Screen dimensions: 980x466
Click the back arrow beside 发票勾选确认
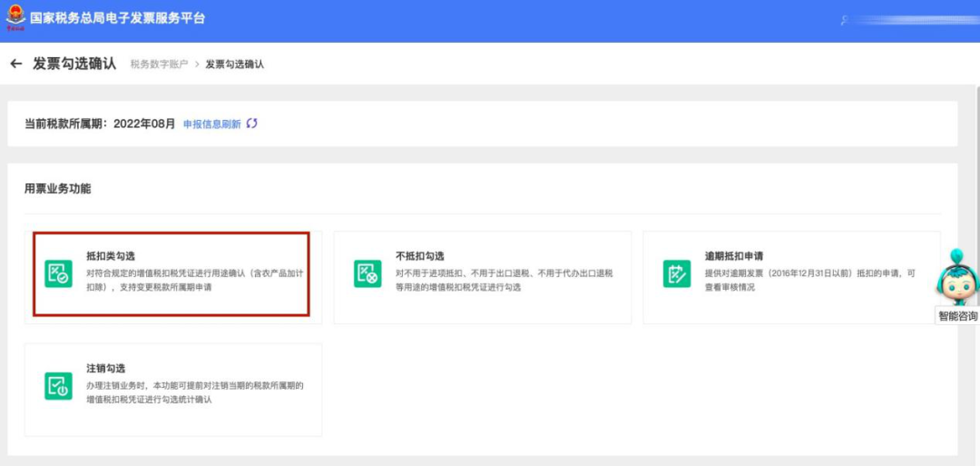(16, 64)
